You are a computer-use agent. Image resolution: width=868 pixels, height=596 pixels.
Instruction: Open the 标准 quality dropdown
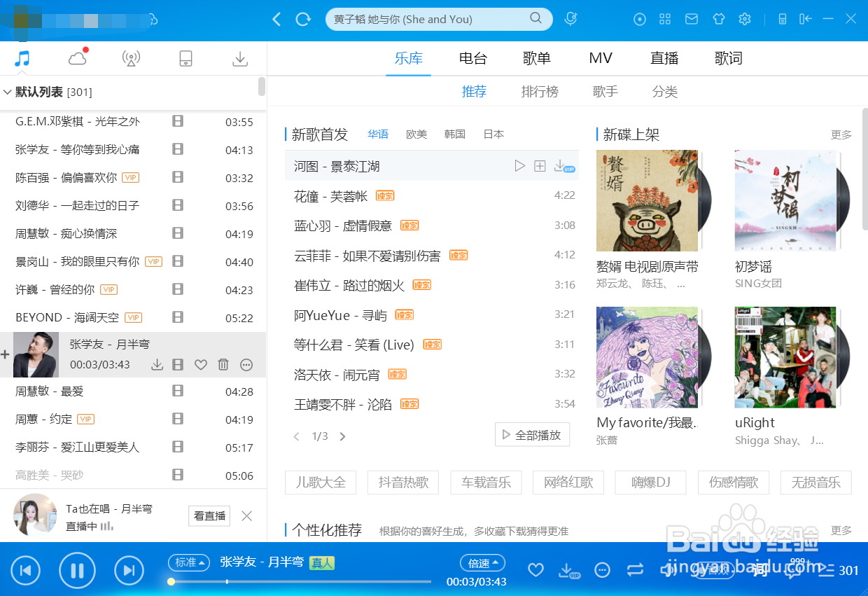pyautogui.click(x=189, y=562)
